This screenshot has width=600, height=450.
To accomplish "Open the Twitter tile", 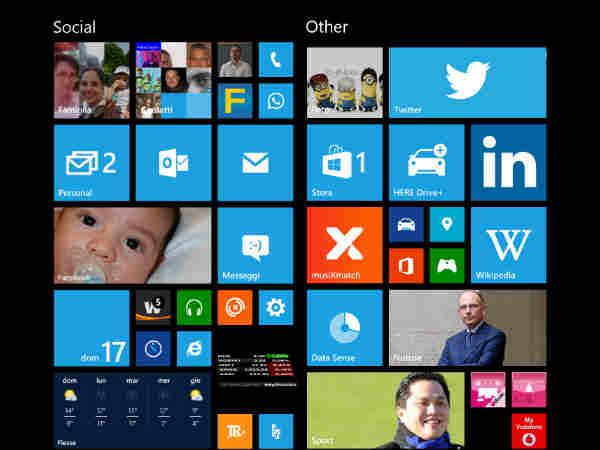I will coord(467,82).
